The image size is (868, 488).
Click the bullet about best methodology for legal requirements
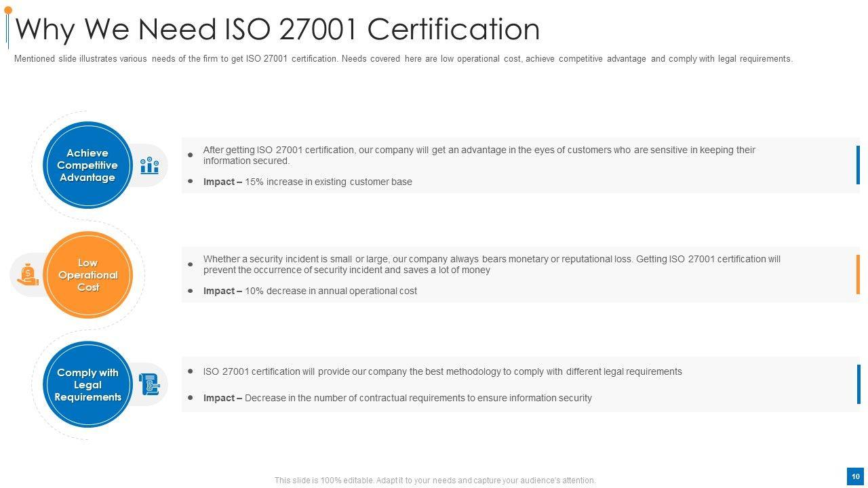[x=442, y=371]
